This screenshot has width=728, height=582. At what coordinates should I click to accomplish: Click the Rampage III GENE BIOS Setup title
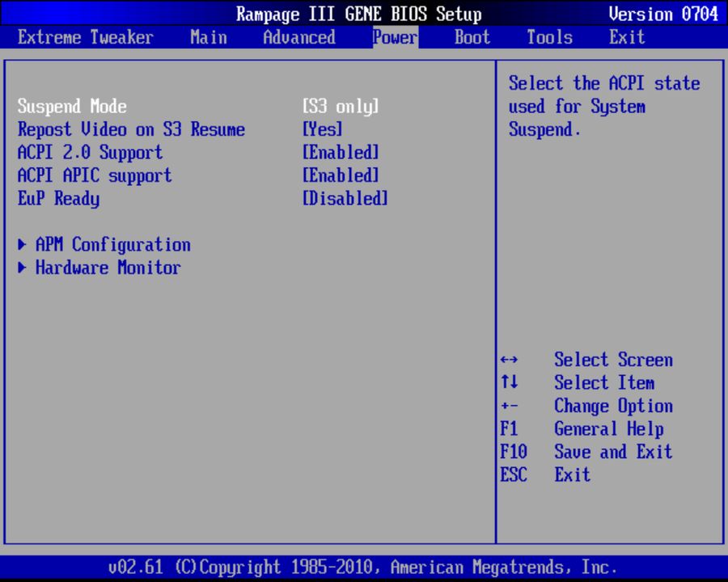tap(358, 14)
